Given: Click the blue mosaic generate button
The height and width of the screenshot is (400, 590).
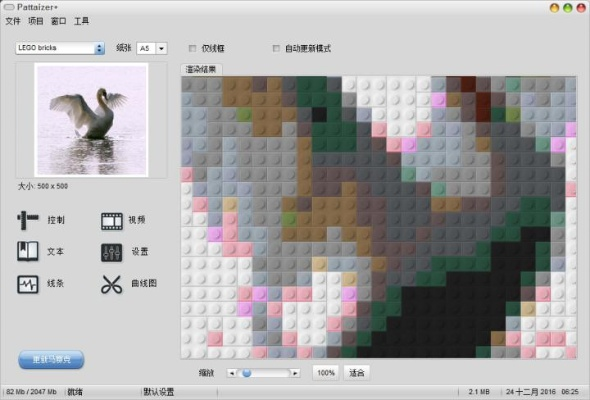Looking at the screenshot, I should tap(51, 360).
